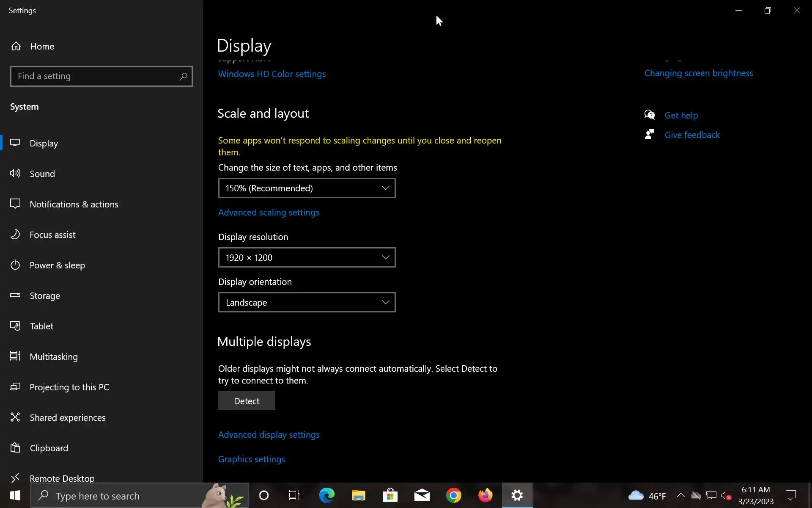Image resolution: width=812 pixels, height=508 pixels.
Task: Expand the Display orientation Landscape dropdown
Action: 307,302
